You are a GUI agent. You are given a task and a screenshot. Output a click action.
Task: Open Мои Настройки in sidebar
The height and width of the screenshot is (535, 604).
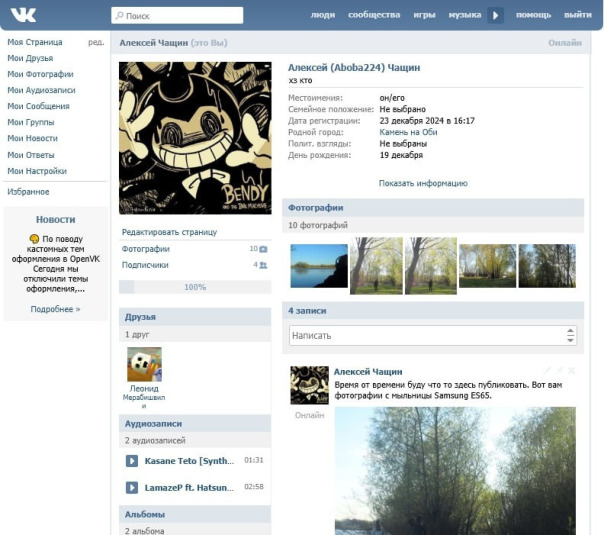coord(37,171)
